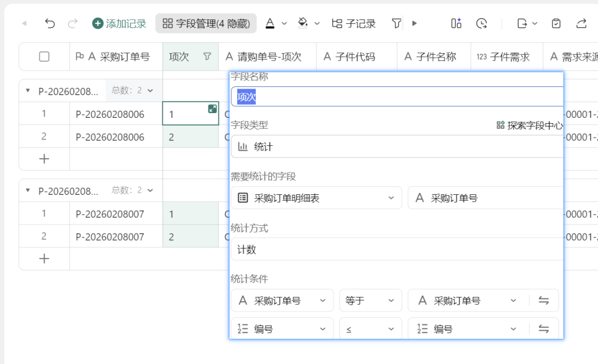Screen dimensions: 598x364
Task: Open the ≤ operator dropdown
Action: point(370,328)
